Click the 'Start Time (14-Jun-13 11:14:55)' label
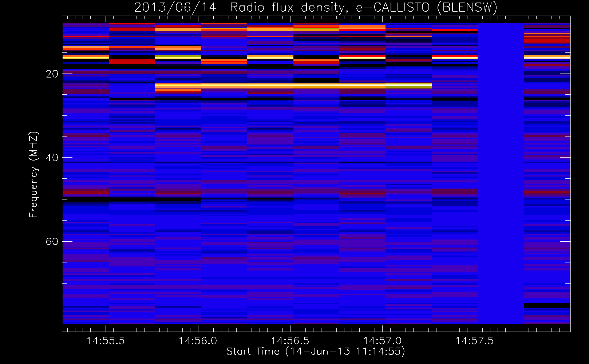Viewport: 589px width, 364px height. 316,352
